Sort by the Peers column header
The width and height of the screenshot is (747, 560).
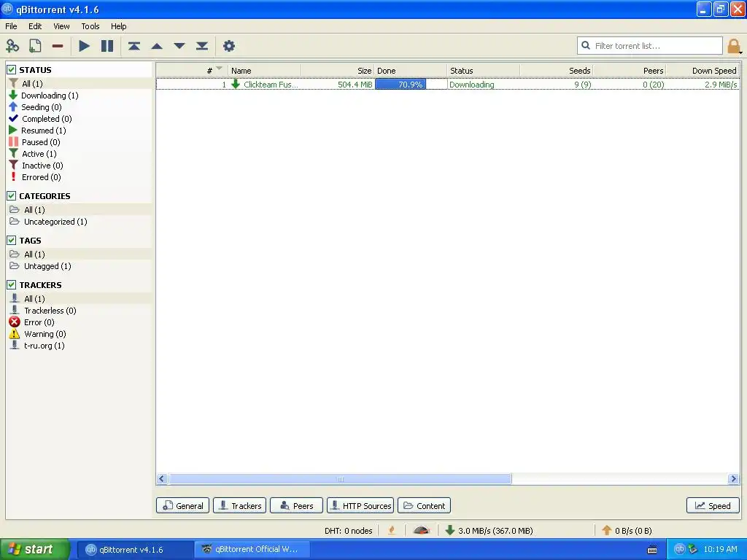point(630,71)
